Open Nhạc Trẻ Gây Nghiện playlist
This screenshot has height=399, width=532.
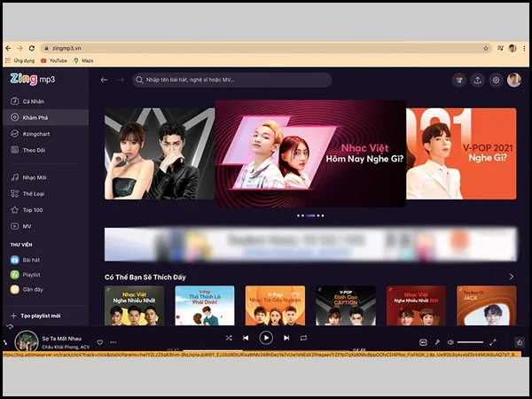pyautogui.click(x=275, y=306)
